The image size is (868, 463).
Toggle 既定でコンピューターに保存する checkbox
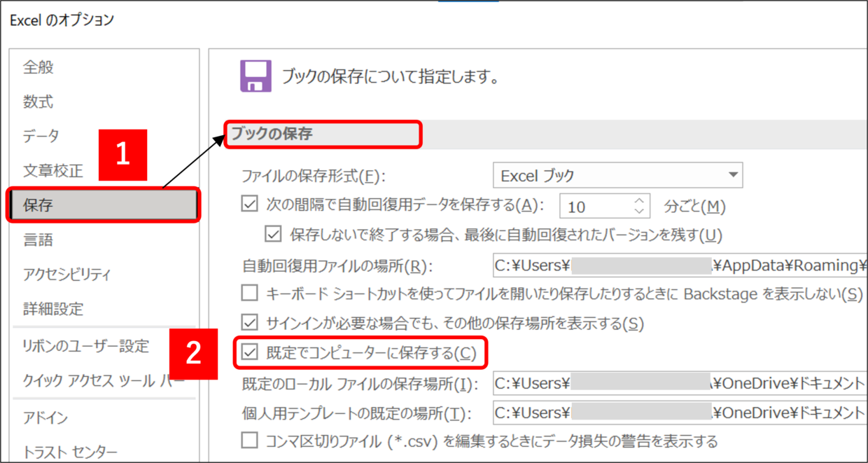click(x=249, y=353)
